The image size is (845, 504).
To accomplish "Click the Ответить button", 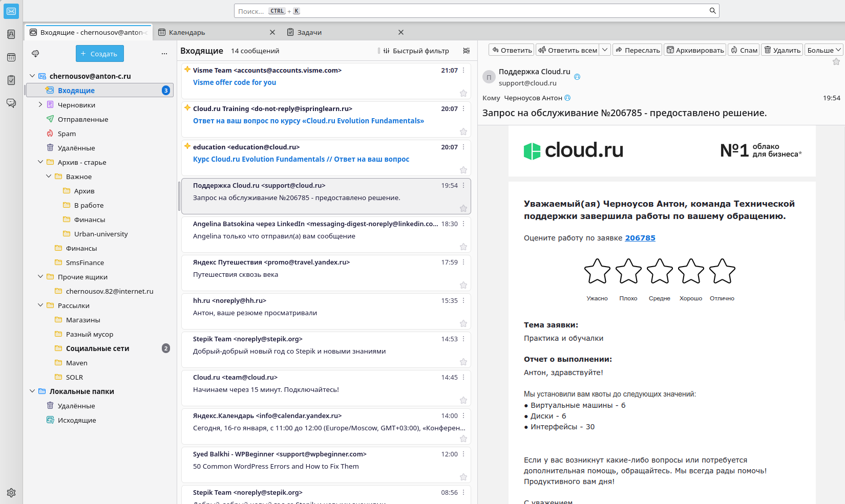I will click(x=512, y=50).
